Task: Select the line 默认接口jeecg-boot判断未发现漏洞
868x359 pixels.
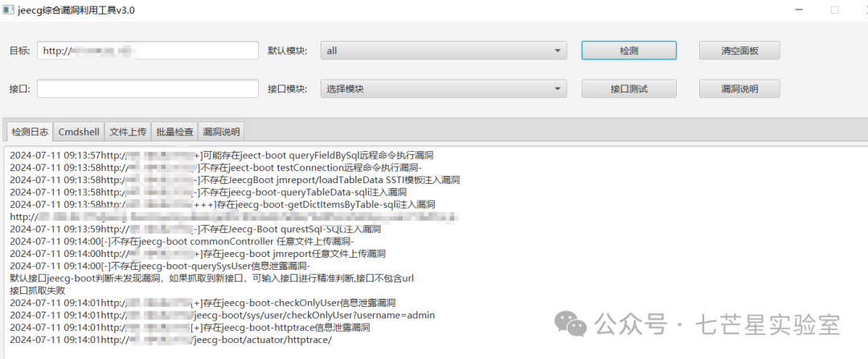Action: (x=212, y=278)
